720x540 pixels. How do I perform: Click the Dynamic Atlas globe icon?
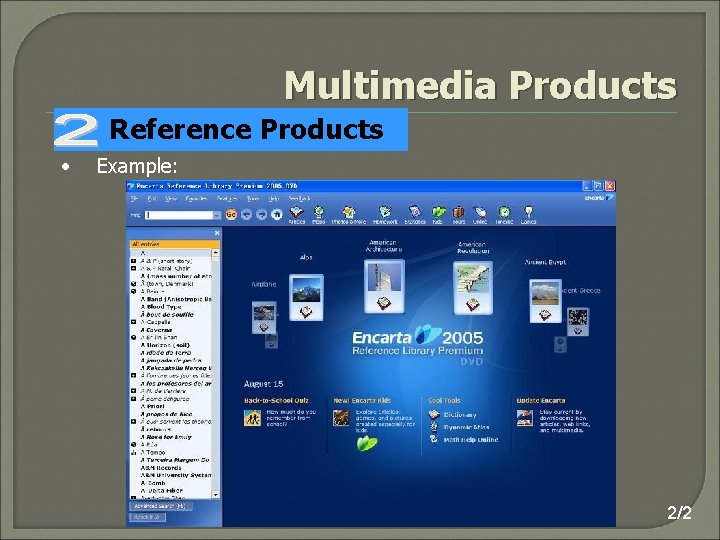click(434, 427)
